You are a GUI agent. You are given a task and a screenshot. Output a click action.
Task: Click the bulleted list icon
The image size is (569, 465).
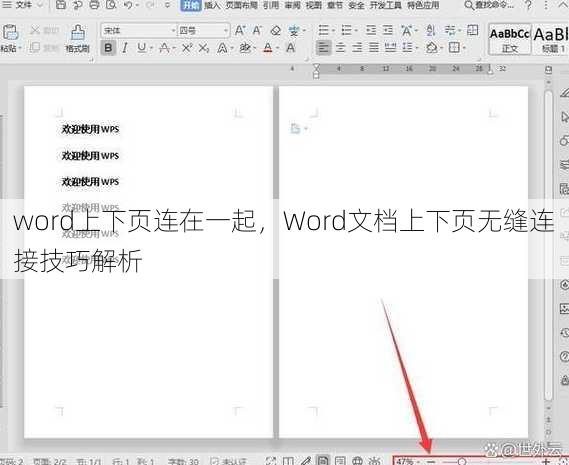[x=323, y=30]
